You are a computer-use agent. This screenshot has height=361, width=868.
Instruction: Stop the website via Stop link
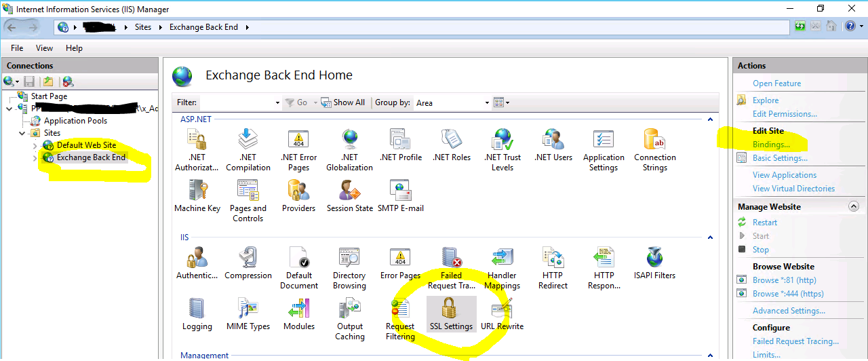point(761,250)
